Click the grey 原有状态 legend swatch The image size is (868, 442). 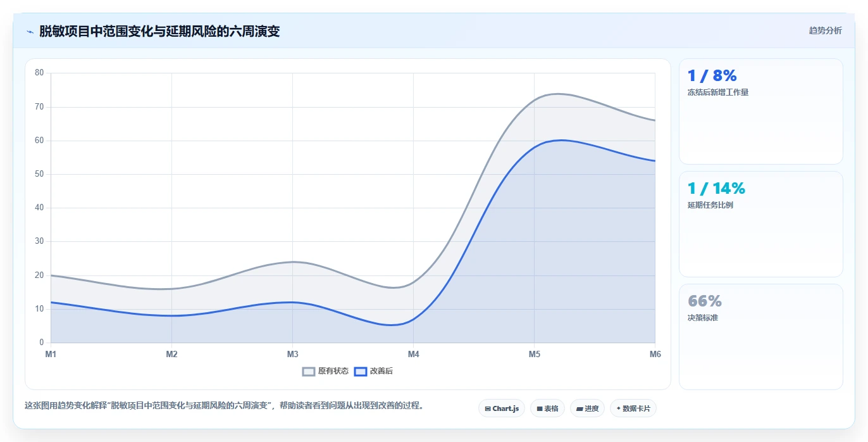pos(309,372)
